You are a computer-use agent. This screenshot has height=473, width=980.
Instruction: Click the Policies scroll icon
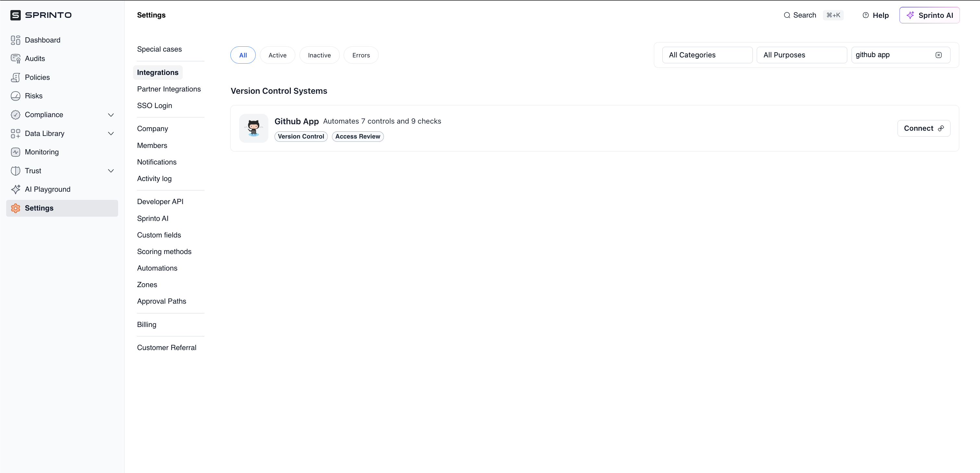(x=15, y=77)
